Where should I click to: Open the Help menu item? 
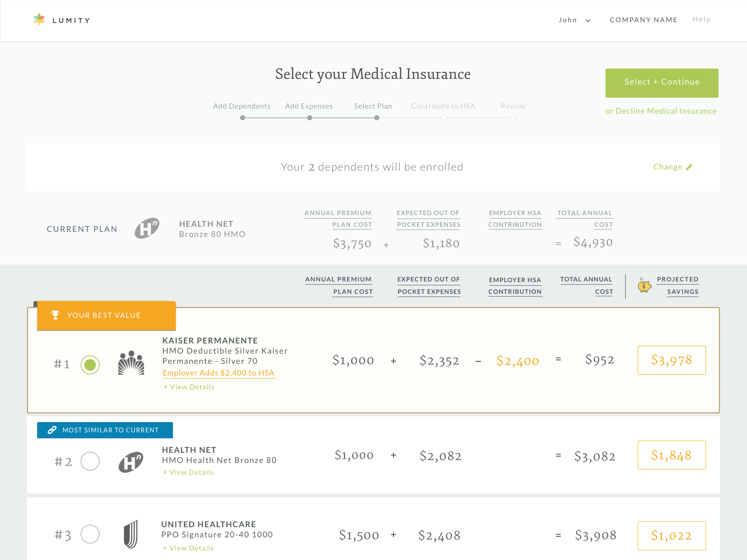[x=701, y=19]
